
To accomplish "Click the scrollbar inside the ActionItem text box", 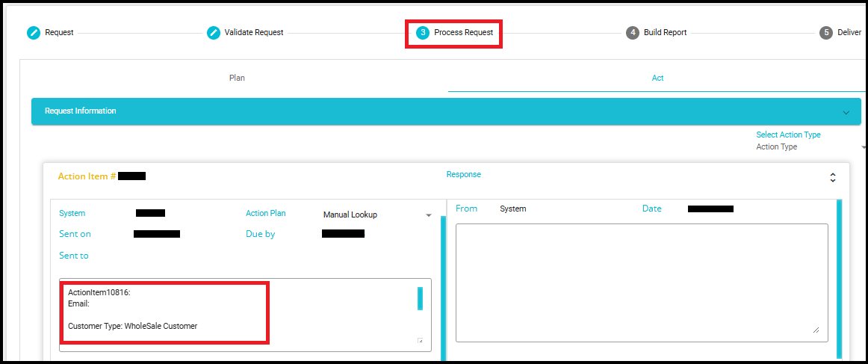I will (x=420, y=298).
